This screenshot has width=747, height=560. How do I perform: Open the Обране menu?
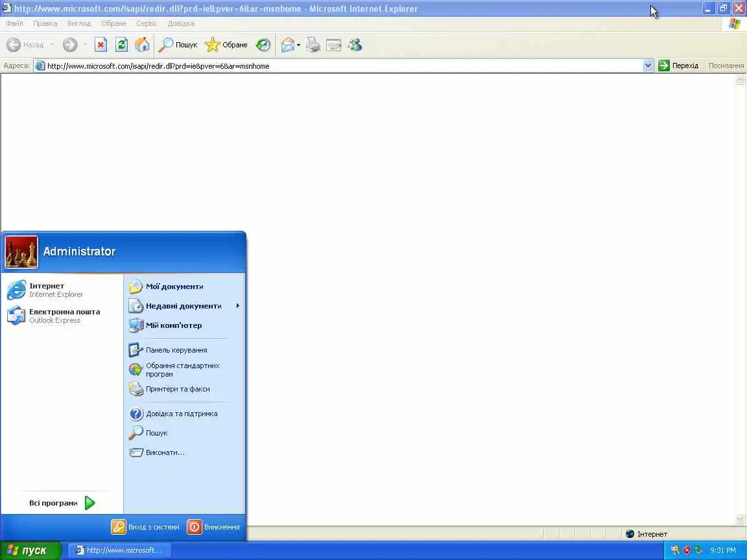(113, 23)
